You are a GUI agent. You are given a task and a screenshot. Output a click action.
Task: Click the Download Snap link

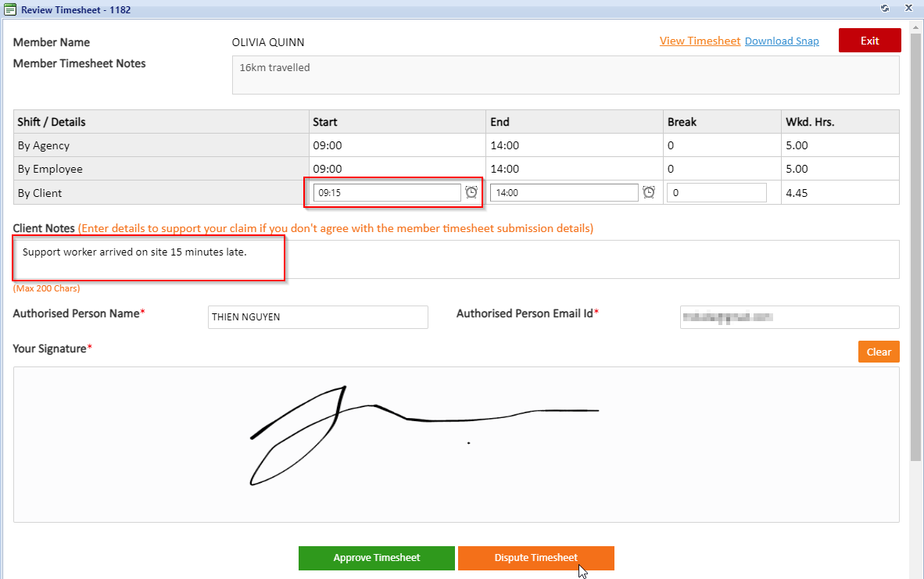(x=782, y=41)
